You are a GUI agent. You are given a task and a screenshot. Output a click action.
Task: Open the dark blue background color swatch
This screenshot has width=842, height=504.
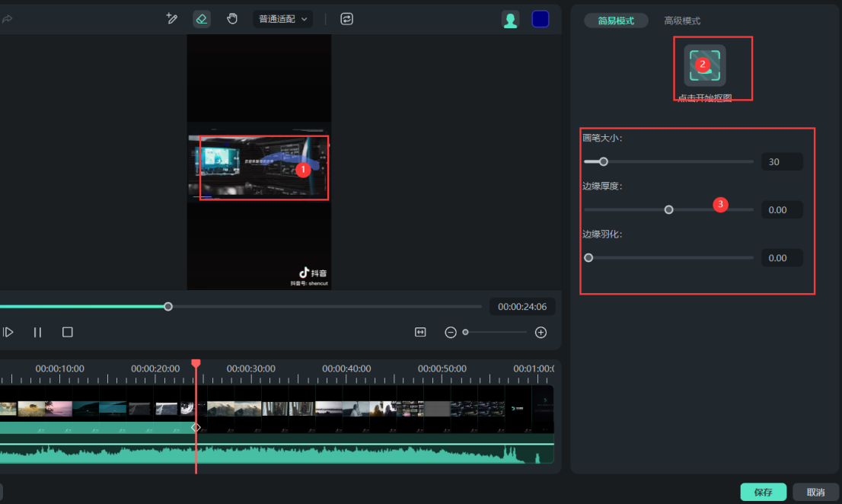click(x=540, y=20)
